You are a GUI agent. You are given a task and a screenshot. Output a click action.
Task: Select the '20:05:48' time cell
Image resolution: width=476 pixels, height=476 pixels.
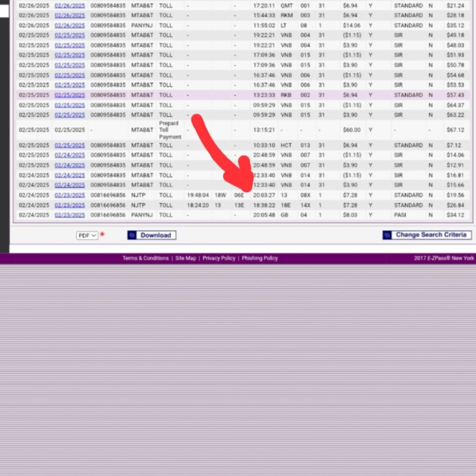[264, 215]
